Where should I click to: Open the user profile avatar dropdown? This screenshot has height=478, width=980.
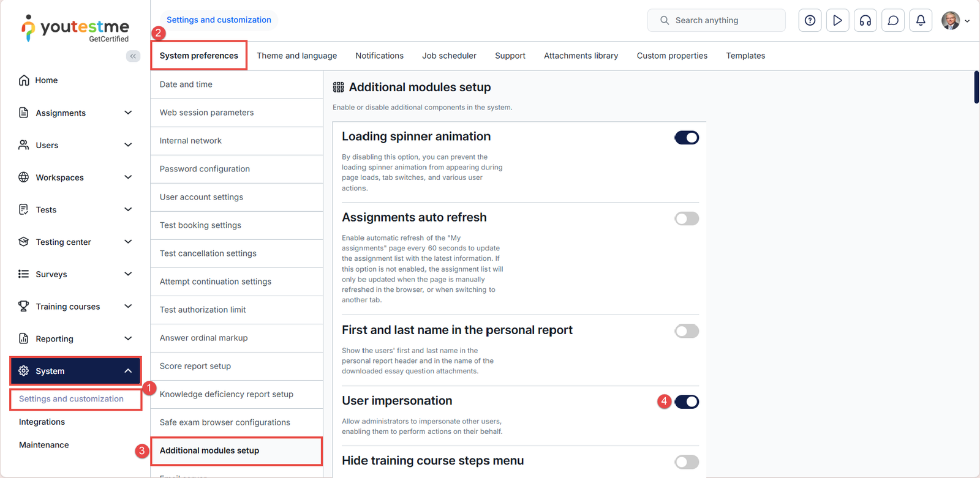pos(955,21)
